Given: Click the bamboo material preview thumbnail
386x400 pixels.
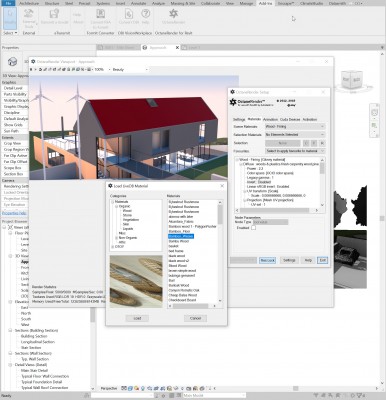Looking at the screenshot, I should (x=136, y=282).
